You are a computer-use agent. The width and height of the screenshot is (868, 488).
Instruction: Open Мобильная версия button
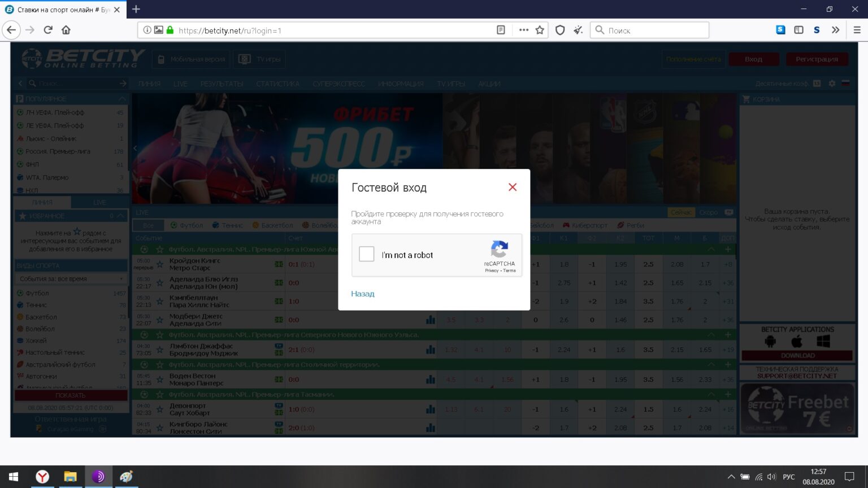(192, 59)
